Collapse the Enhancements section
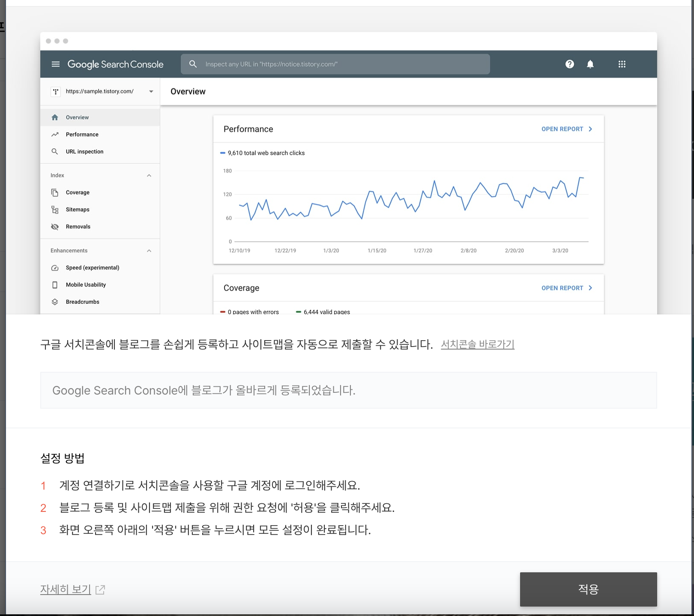This screenshot has height=616, width=694. pyautogui.click(x=149, y=251)
